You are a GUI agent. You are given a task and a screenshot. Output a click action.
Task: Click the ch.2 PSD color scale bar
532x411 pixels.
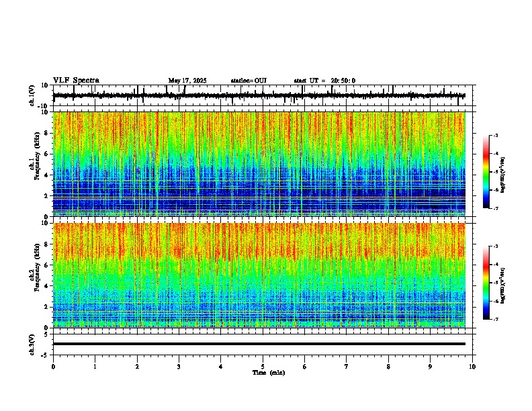point(486,283)
